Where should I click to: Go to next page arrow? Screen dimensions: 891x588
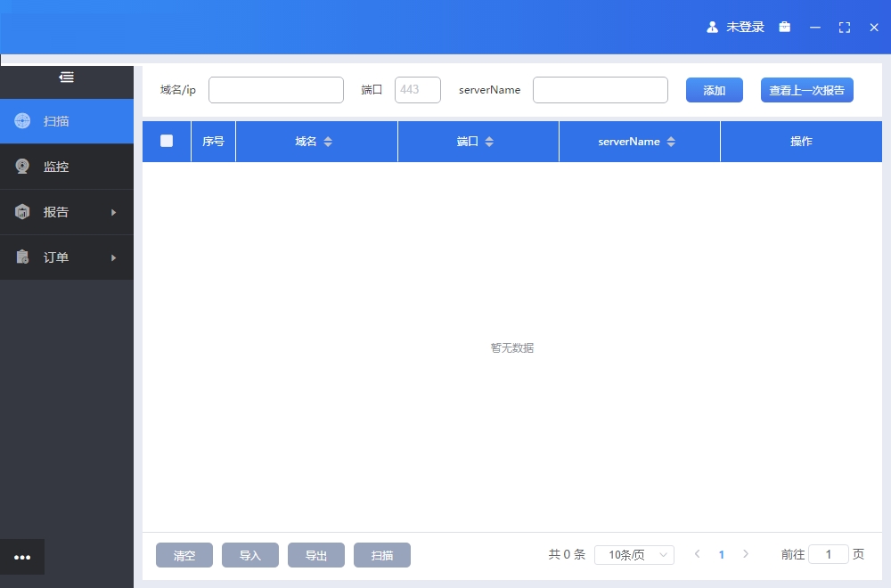click(746, 554)
